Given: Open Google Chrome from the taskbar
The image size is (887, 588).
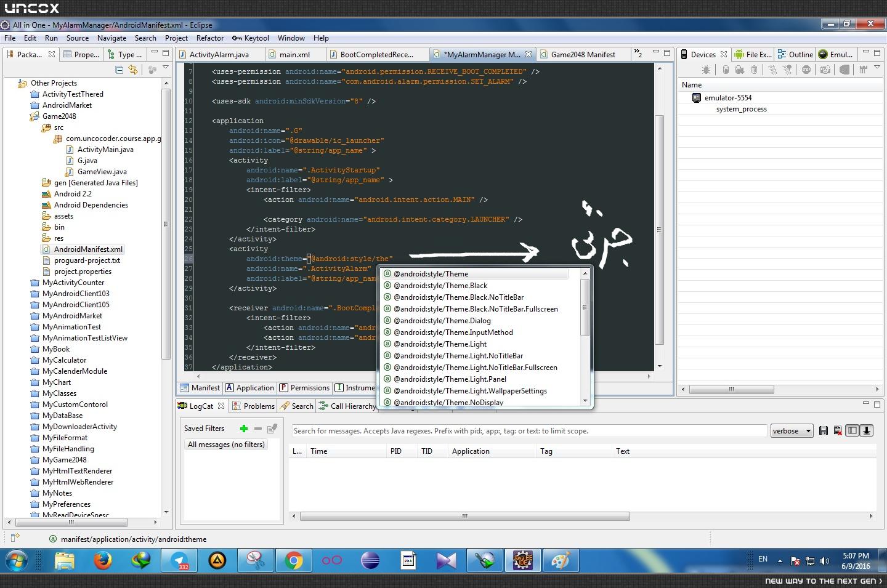Looking at the screenshot, I should (294, 560).
